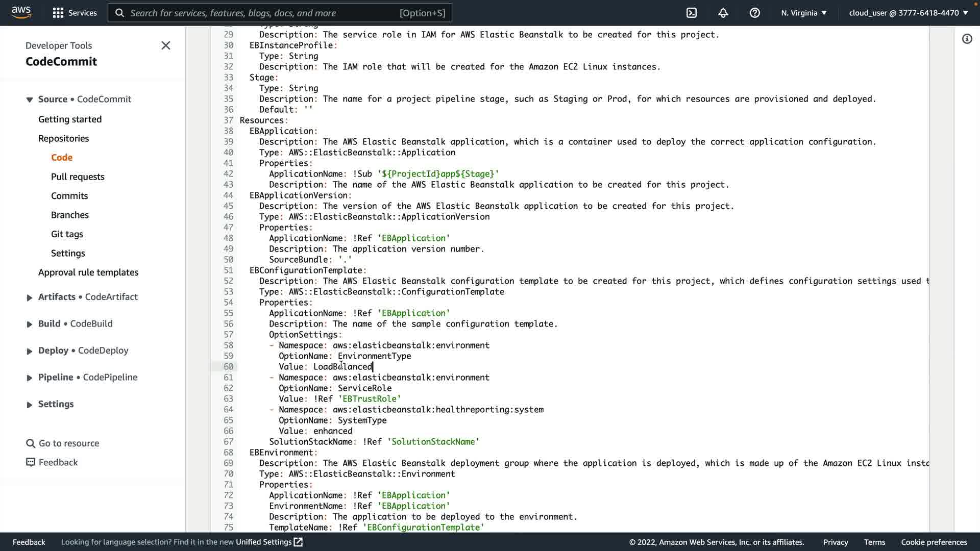Open the cloud_user account dropdown
Screen dimensions: 980x551
[x=908, y=13]
